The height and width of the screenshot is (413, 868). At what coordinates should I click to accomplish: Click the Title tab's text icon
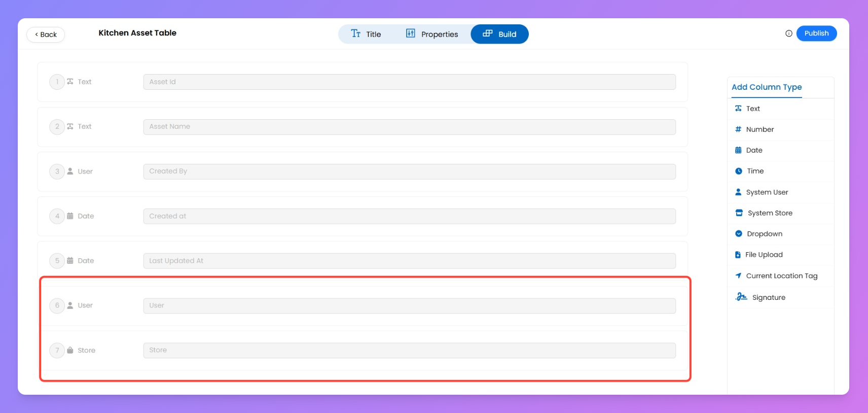pyautogui.click(x=356, y=33)
